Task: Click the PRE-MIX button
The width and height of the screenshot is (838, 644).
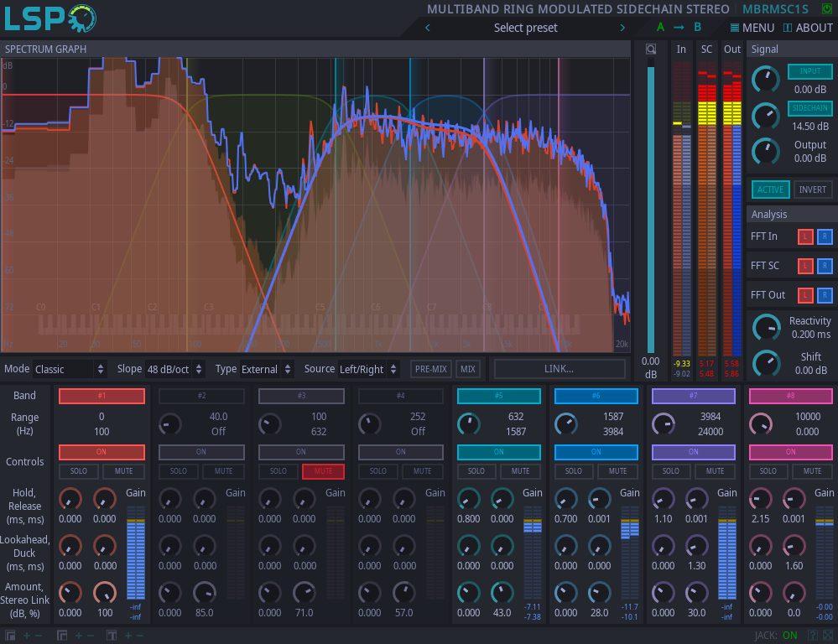Action: click(x=431, y=369)
